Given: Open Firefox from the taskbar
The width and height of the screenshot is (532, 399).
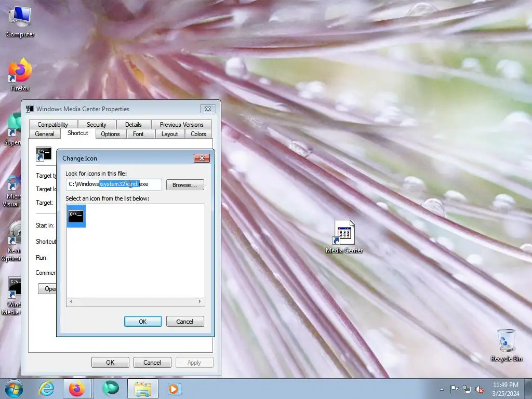Looking at the screenshot, I should tap(77, 389).
